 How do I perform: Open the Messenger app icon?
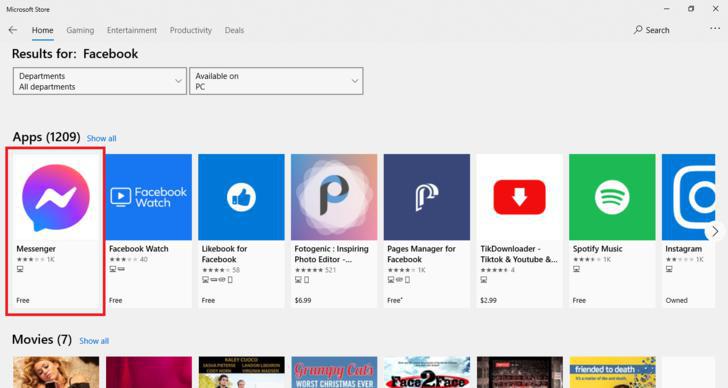[x=56, y=197]
